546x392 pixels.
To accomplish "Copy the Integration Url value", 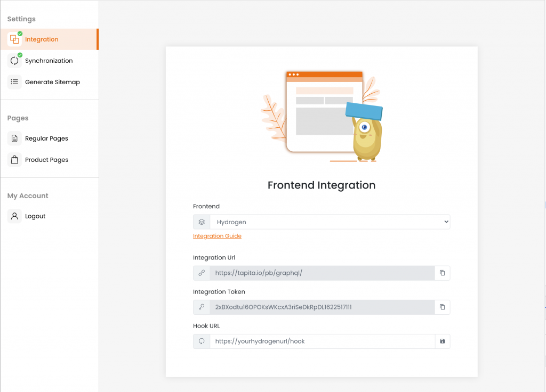I will coord(442,273).
